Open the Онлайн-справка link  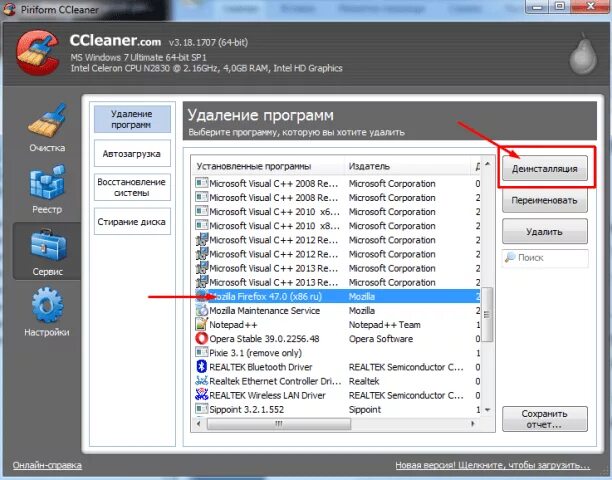[47, 465]
